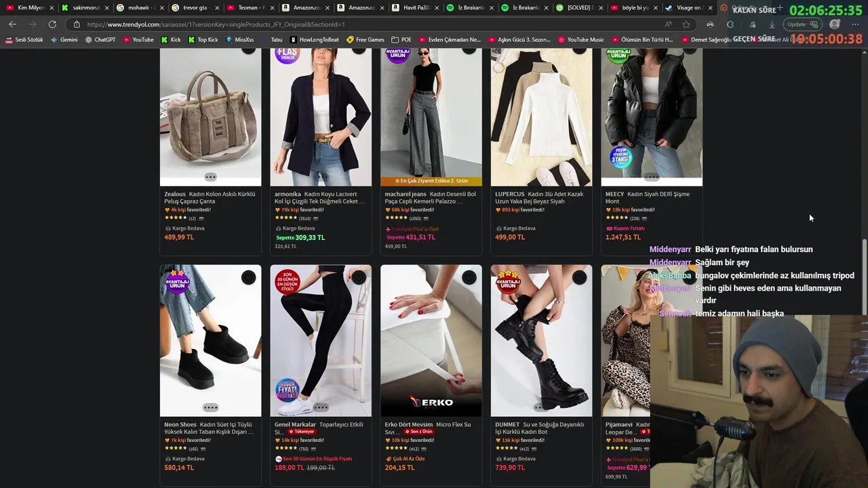Click the Tükeniyor badge on Genel Markalar card
This screenshot has height=488, width=868.
302,432
